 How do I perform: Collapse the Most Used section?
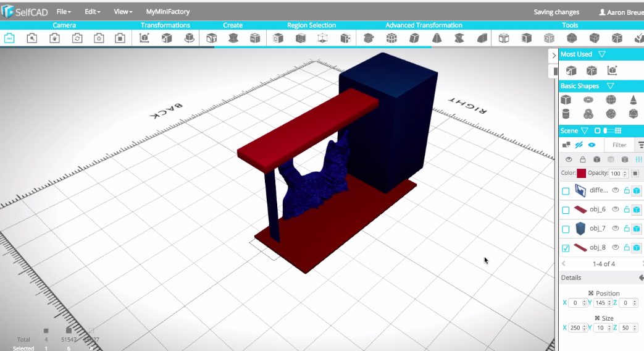pos(602,54)
